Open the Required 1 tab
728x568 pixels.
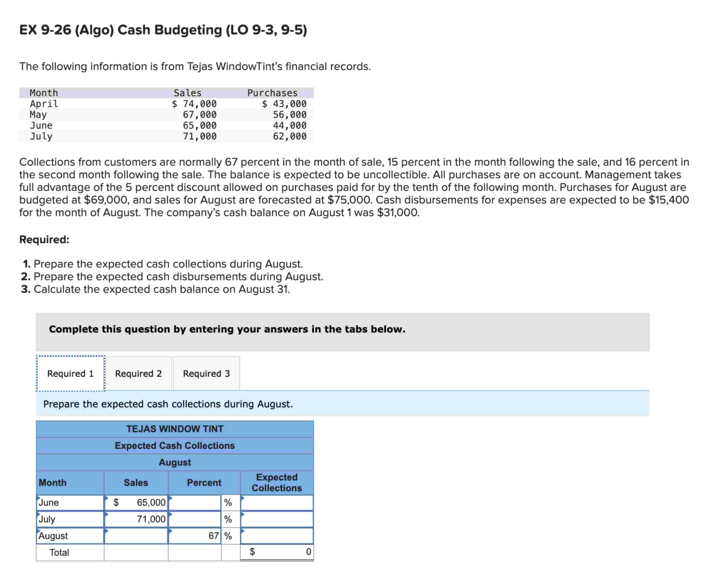[70, 374]
